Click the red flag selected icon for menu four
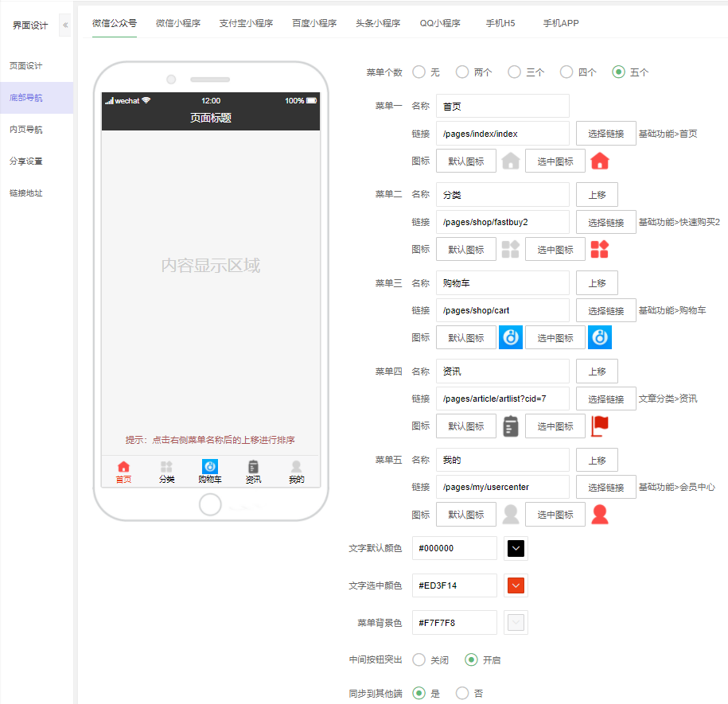The image size is (728, 704). click(600, 426)
